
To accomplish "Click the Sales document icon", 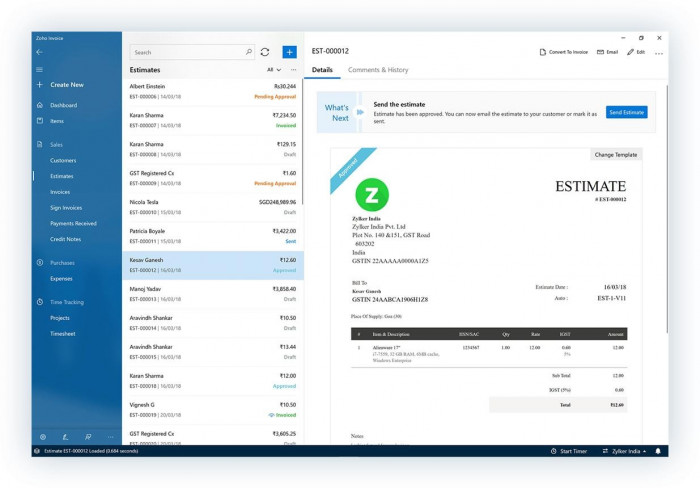I will coord(40,144).
